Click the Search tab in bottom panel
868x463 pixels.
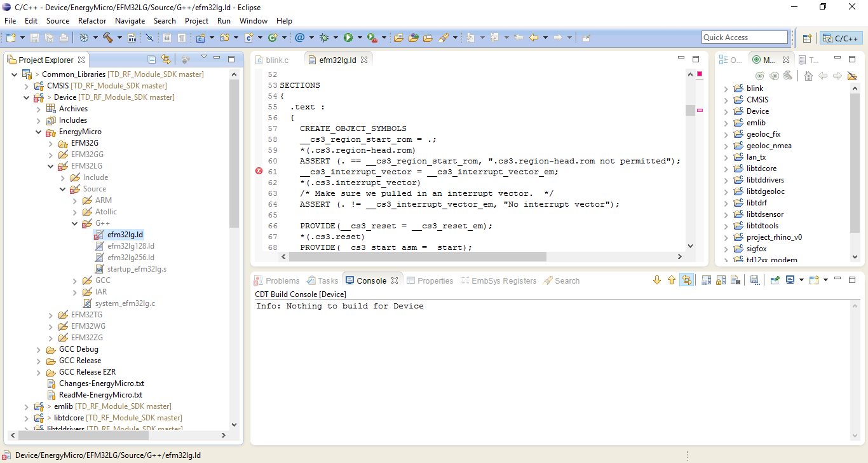(x=562, y=280)
